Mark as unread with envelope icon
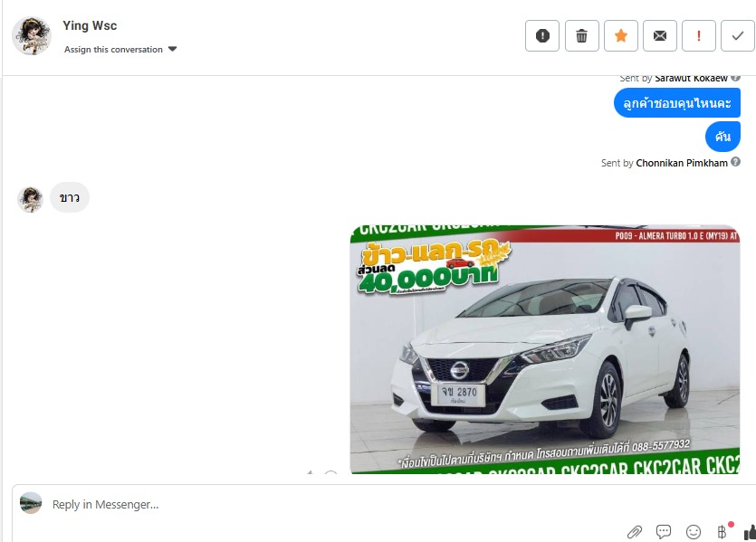 coord(660,35)
